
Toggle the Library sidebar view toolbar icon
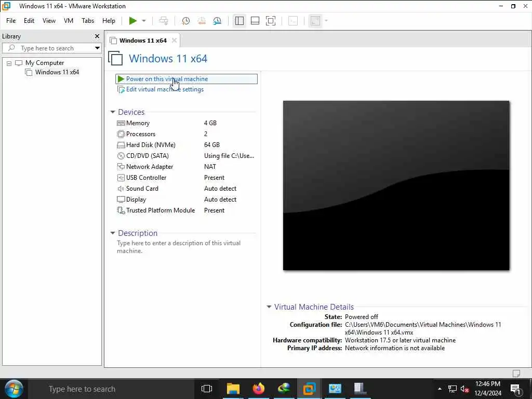(239, 21)
